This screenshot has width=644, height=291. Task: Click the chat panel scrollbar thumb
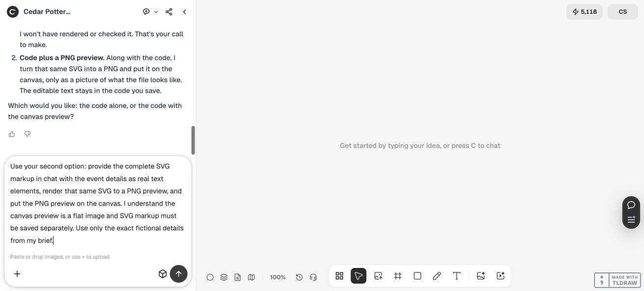coord(193,140)
